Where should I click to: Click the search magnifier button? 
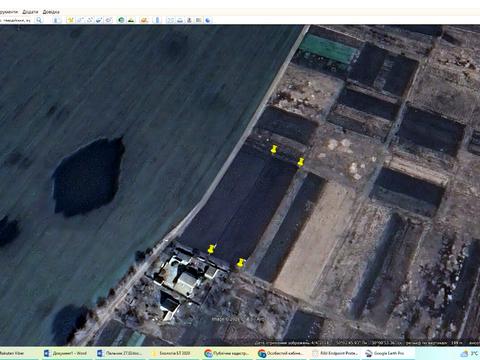[x=39, y=20]
